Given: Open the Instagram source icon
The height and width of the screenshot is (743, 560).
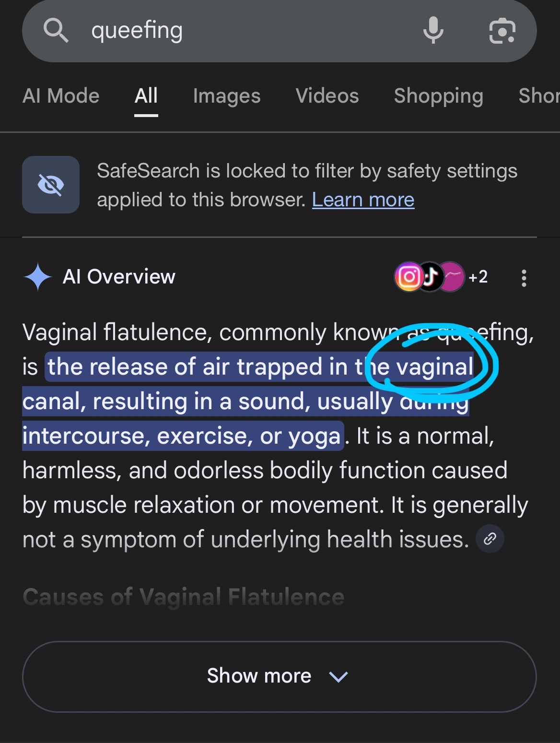Looking at the screenshot, I should click(x=408, y=277).
